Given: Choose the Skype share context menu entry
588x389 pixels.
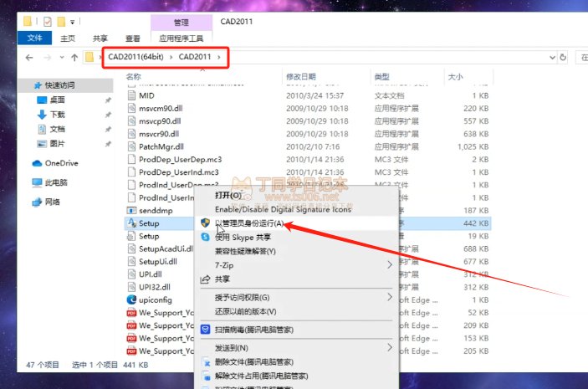Looking at the screenshot, I should coord(243,237).
